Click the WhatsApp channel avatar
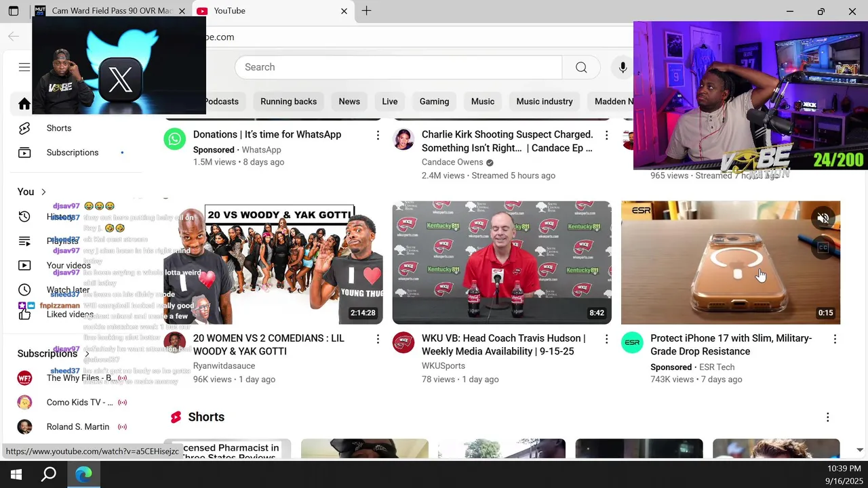This screenshot has height=488, width=868. click(x=175, y=139)
